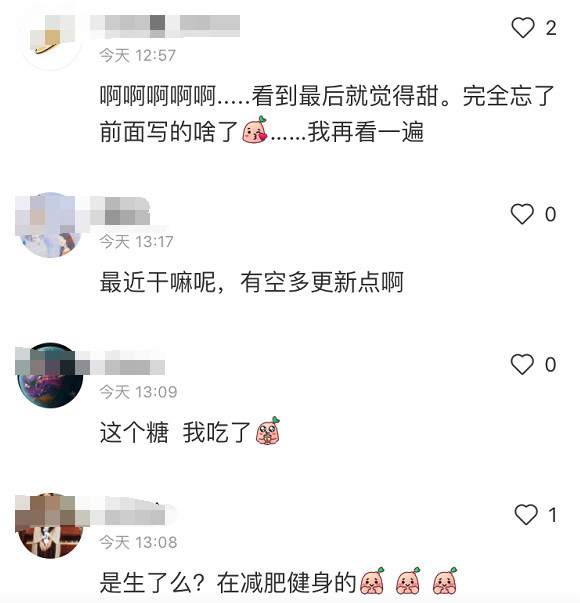Image resolution: width=580 pixels, height=603 pixels.
Task: Tap the 今天 13:17 timestamp
Action: (x=136, y=242)
